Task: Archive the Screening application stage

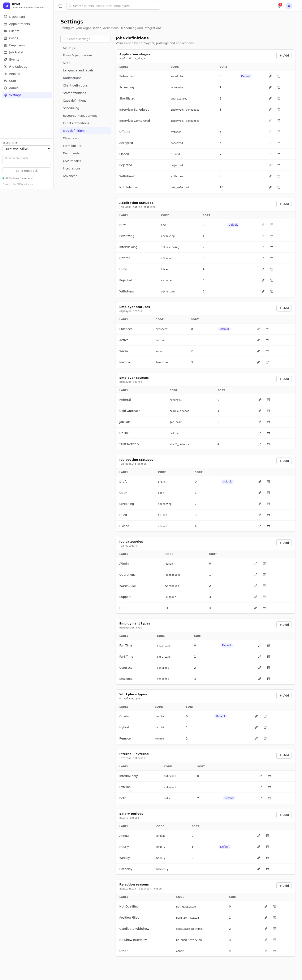Action: click(x=279, y=88)
